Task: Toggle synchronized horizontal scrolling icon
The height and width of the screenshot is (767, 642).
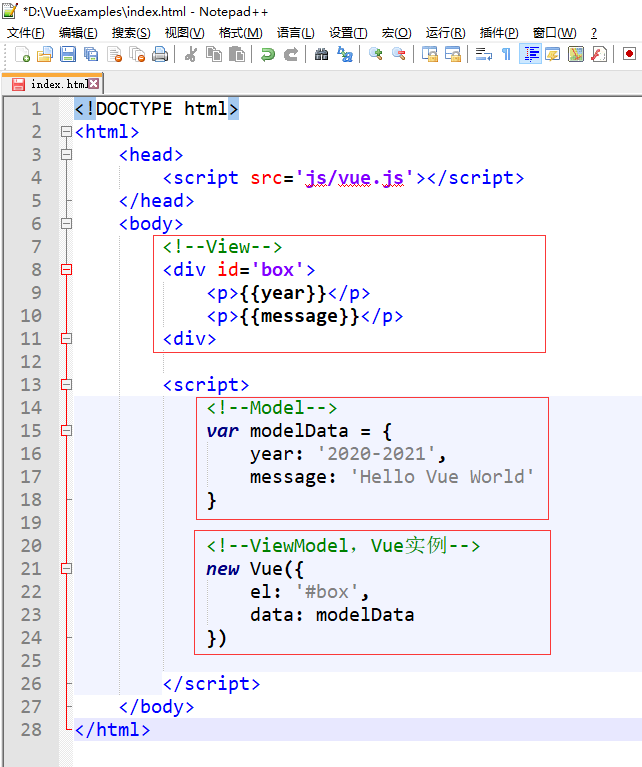Action: tap(453, 54)
